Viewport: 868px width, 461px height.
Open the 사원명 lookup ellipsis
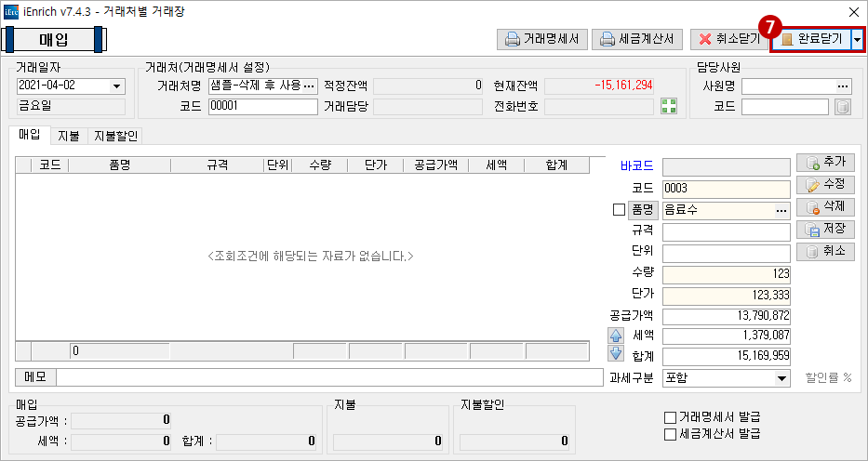point(843,86)
